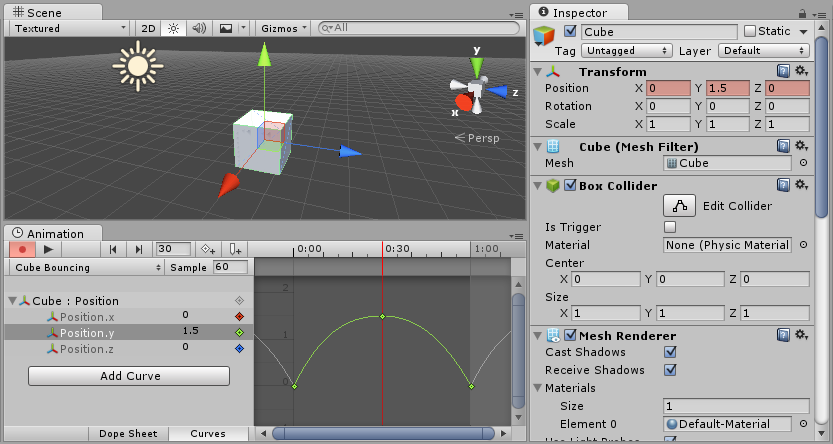Uncheck Cast Shadows option
The height and width of the screenshot is (444, 833).
[x=670, y=352]
